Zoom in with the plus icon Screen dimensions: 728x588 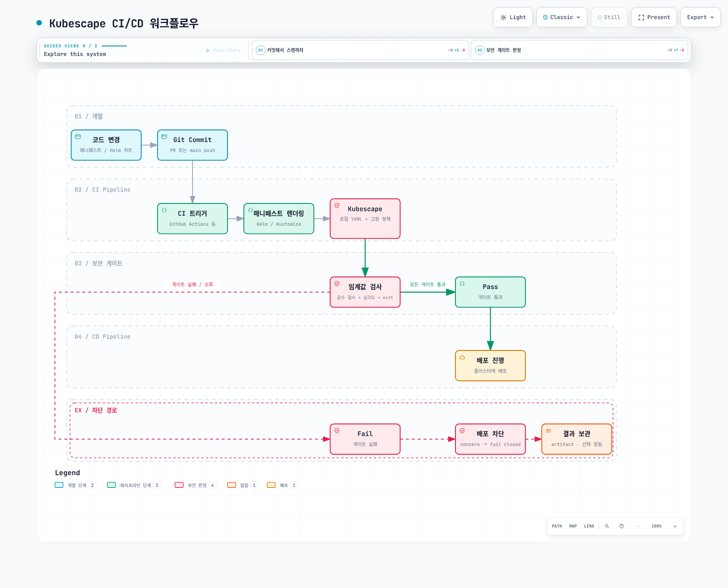click(x=675, y=526)
